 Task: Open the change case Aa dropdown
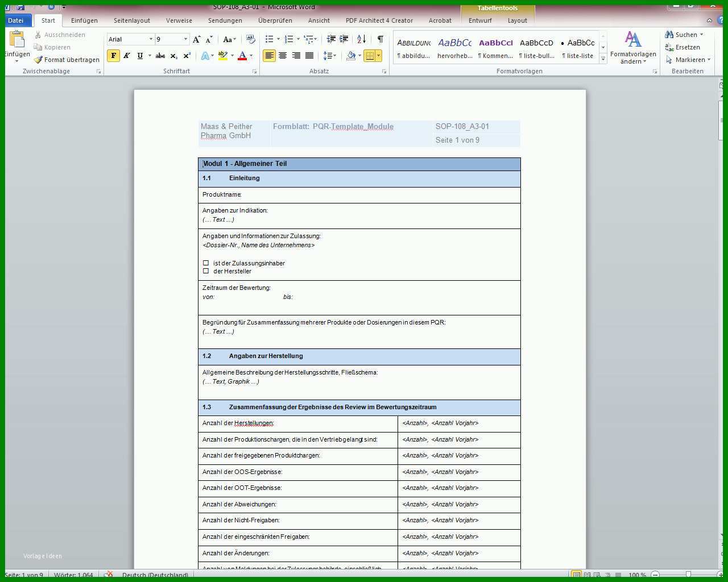tap(229, 39)
